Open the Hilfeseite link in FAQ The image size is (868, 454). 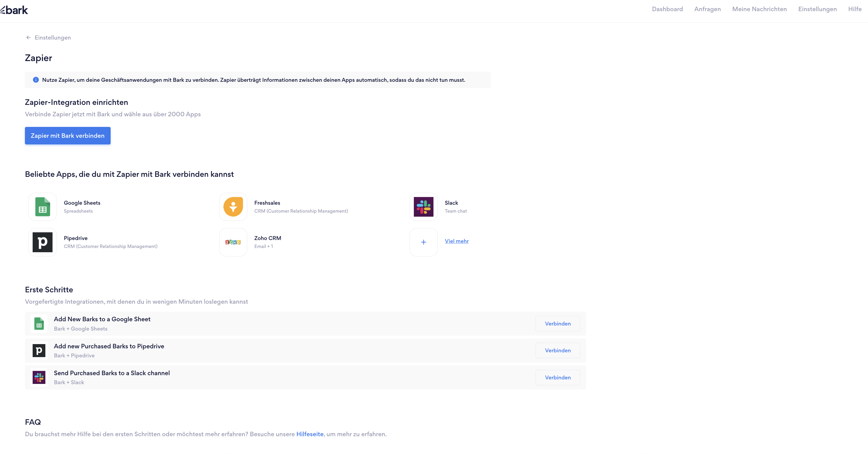[x=310, y=434]
